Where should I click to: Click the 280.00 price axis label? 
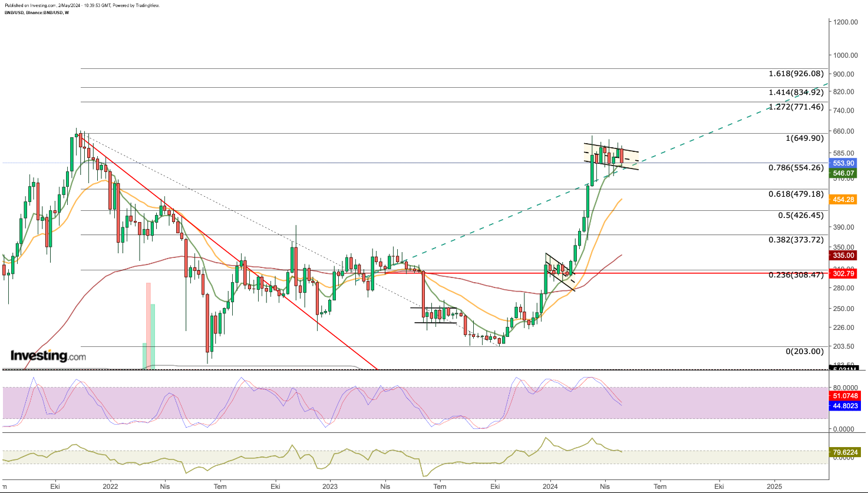point(845,287)
